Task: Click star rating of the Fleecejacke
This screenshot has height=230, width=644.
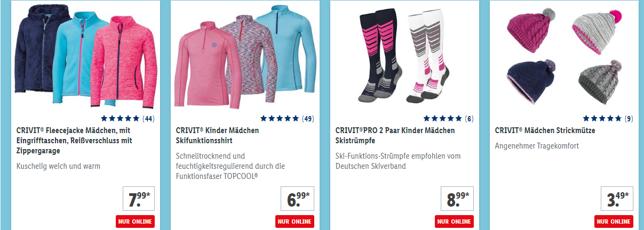Action: (120, 119)
